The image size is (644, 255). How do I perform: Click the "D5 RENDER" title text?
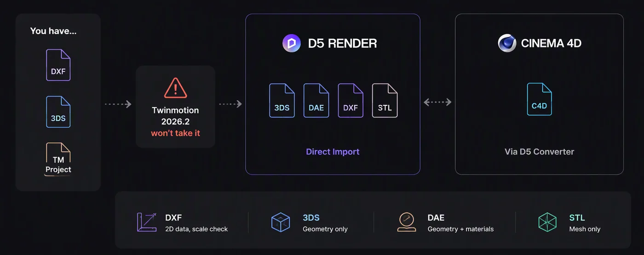(342, 43)
